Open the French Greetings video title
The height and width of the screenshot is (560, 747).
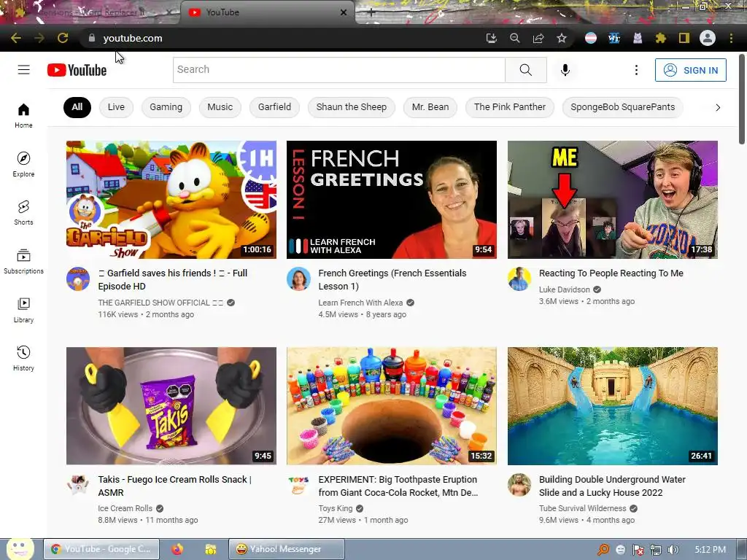pos(392,279)
